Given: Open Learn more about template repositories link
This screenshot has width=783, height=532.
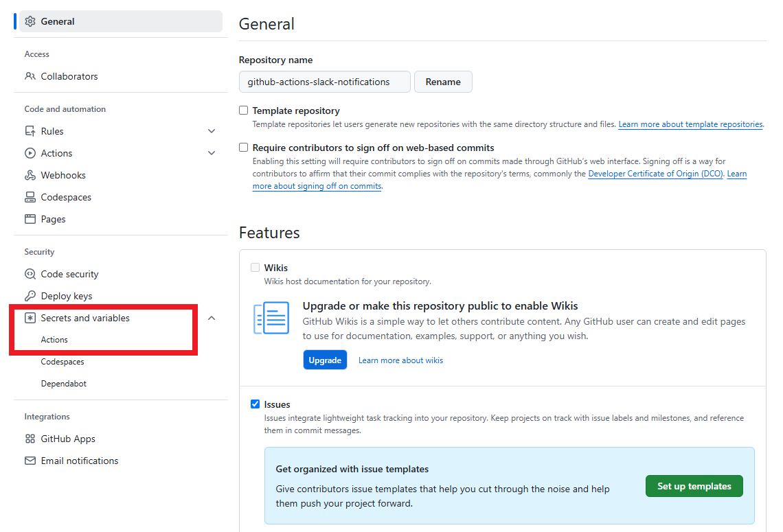Looking at the screenshot, I should pyautogui.click(x=690, y=124).
